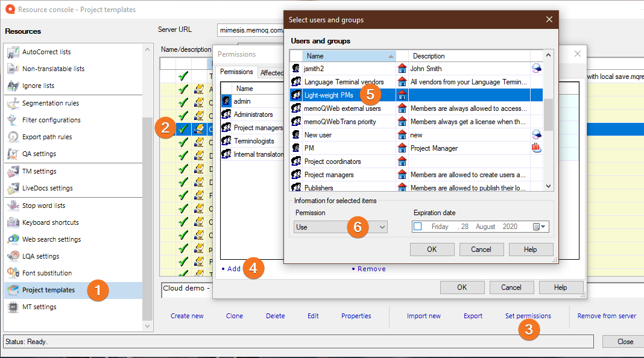This screenshot has height=358, width=644.
Task: Open the expiration date calendar picker
Action: click(539, 227)
